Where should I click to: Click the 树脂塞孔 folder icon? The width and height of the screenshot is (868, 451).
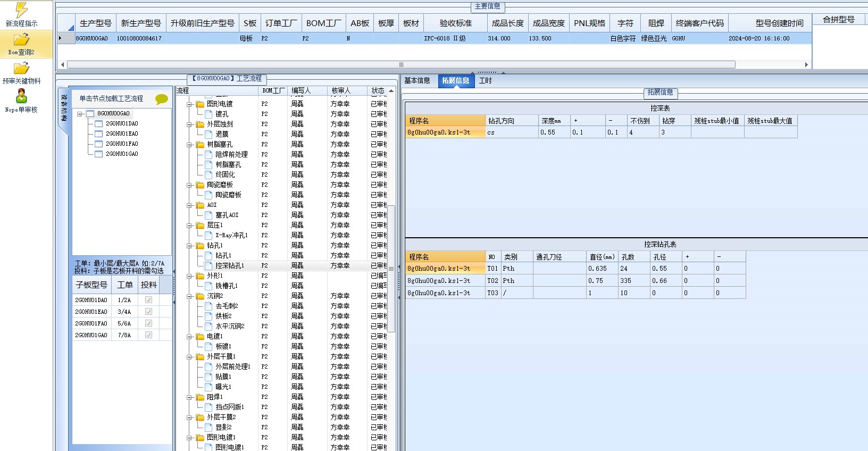coord(200,145)
